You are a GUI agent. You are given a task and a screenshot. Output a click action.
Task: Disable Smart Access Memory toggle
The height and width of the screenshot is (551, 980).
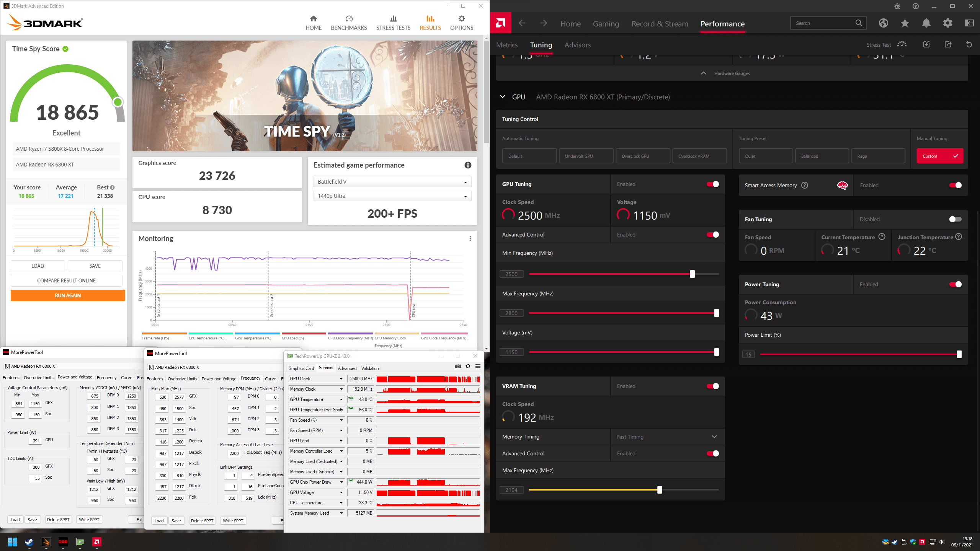tap(955, 185)
